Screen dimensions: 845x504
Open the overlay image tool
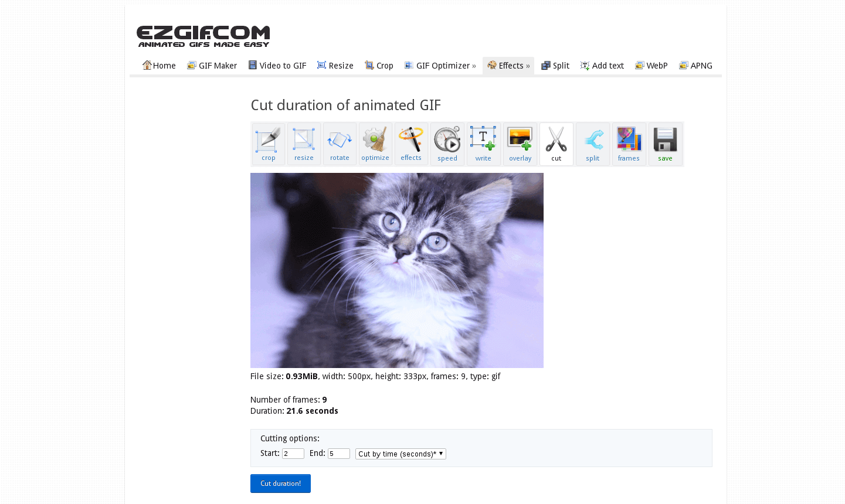tap(520, 144)
